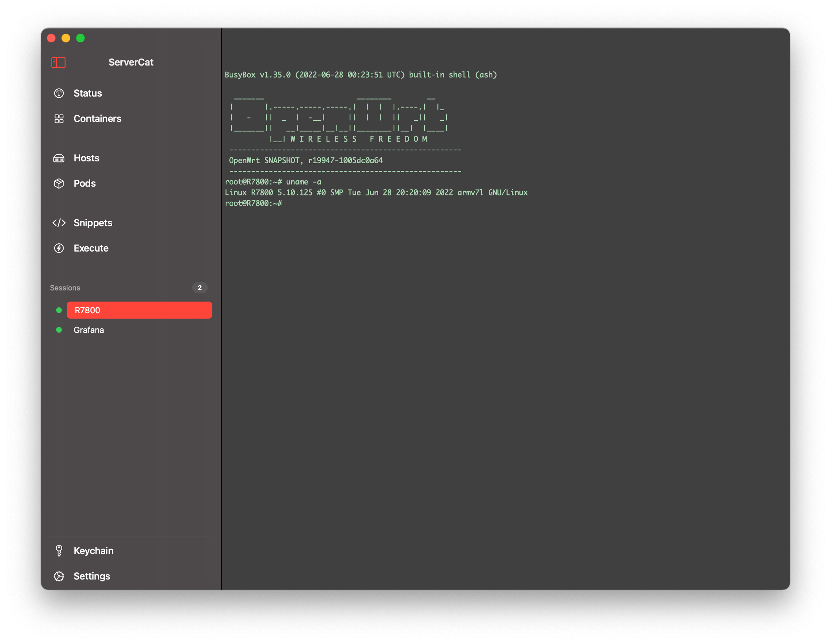Click the Keychain key icon
Screen dimensions: 831x644
[x=59, y=551]
